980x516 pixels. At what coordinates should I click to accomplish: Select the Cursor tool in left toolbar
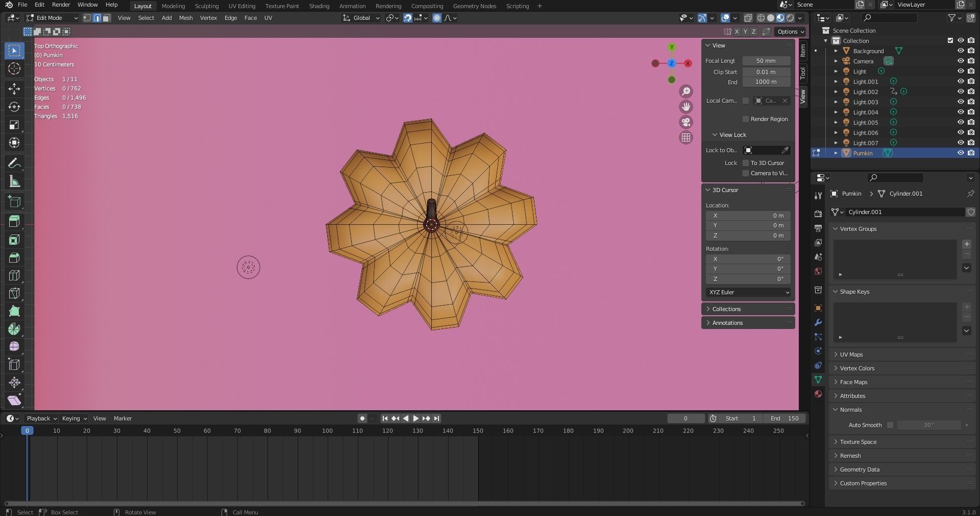(14, 68)
